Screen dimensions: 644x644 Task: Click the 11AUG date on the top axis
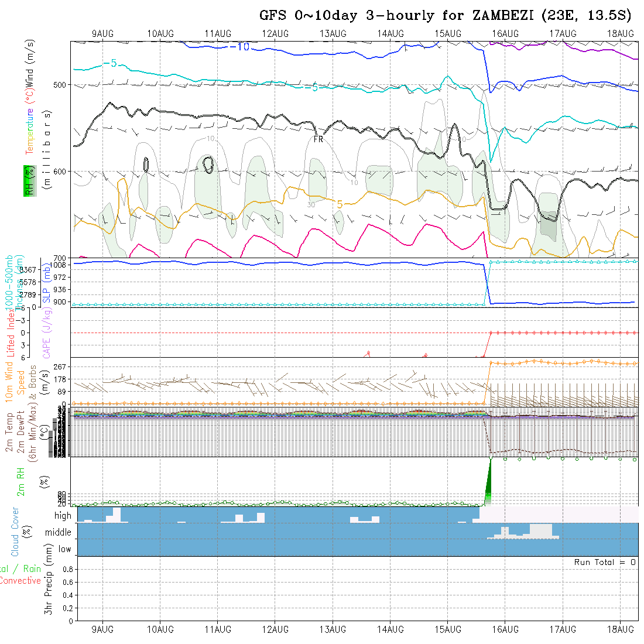(218, 34)
